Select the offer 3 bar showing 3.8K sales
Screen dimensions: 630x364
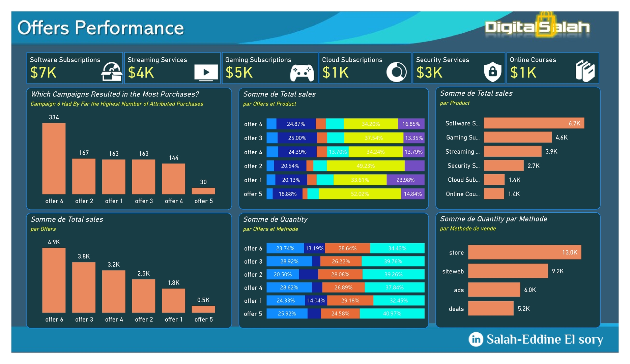[84, 287]
